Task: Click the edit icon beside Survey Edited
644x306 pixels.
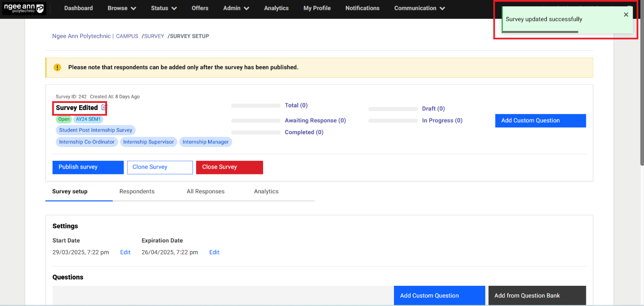Action: point(104,107)
